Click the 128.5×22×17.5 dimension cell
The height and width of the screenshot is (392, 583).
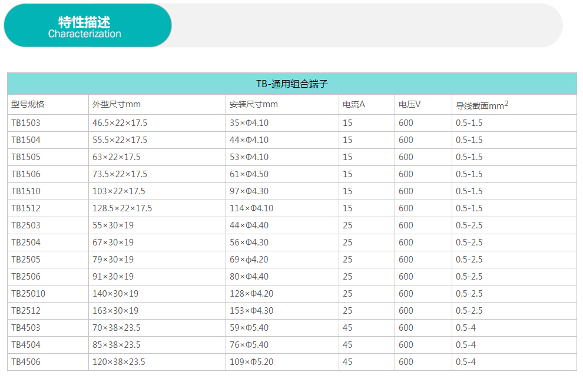pyautogui.click(x=122, y=208)
